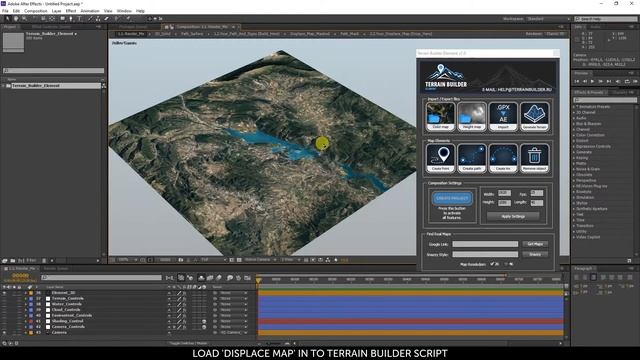Screen dimensions: 640x360
Task: Click the Play button in Preview panel
Action: (593, 81)
